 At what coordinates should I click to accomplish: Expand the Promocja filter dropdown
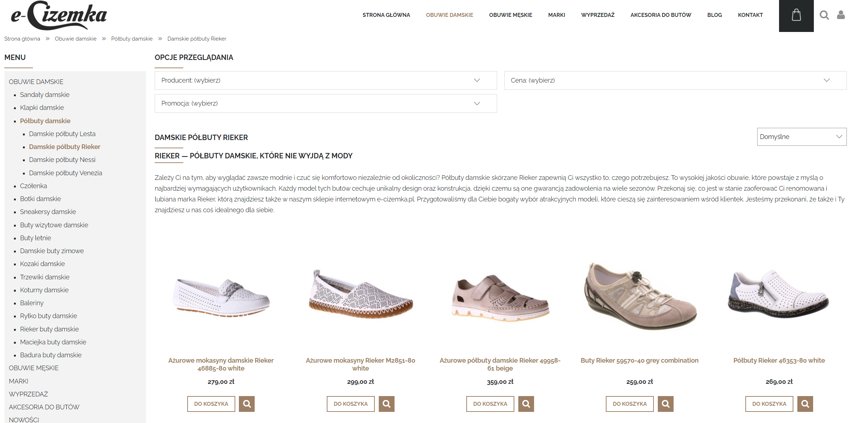pyautogui.click(x=325, y=103)
